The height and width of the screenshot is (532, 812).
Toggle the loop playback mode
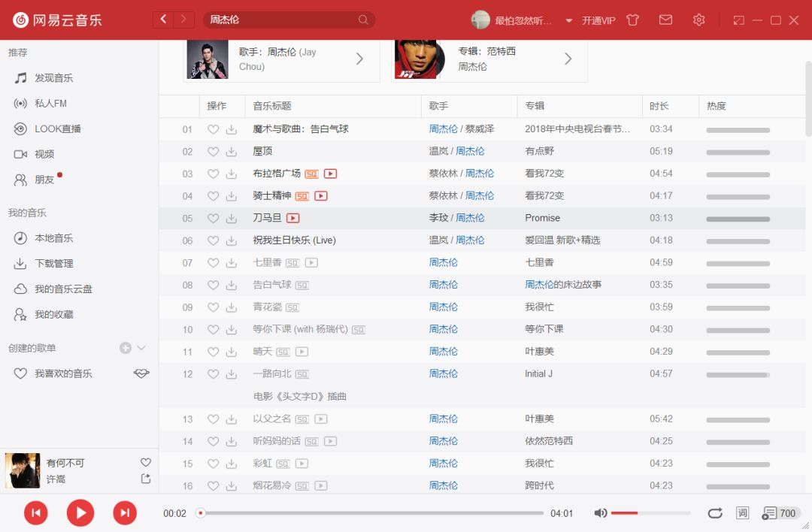(x=715, y=513)
